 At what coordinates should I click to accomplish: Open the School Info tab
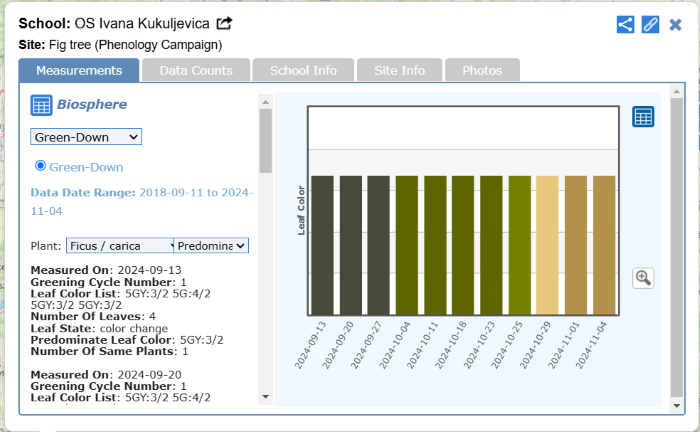(302, 70)
